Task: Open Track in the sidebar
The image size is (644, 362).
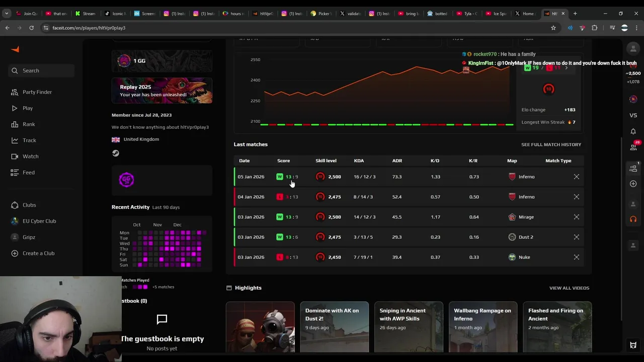Action: click(23, 140)
